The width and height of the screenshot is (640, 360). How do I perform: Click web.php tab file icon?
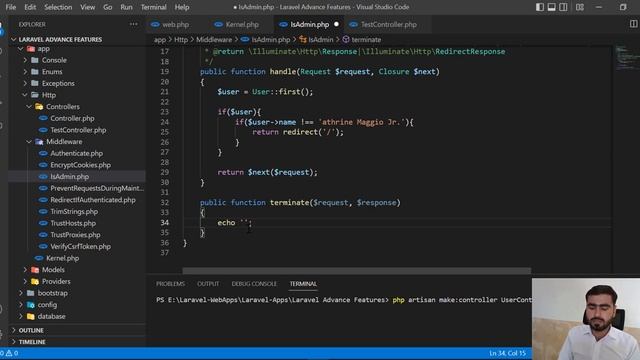pyautogui.click(x=155, y=24)
